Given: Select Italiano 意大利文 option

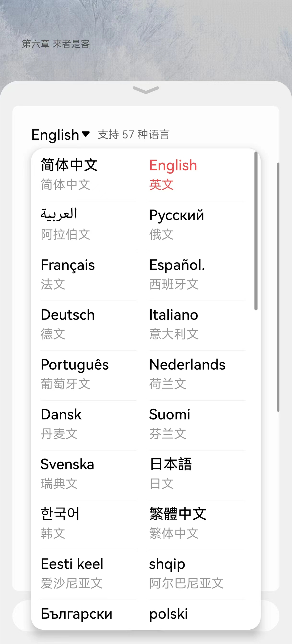Looking at the screenshot, I should click(197, 324).
